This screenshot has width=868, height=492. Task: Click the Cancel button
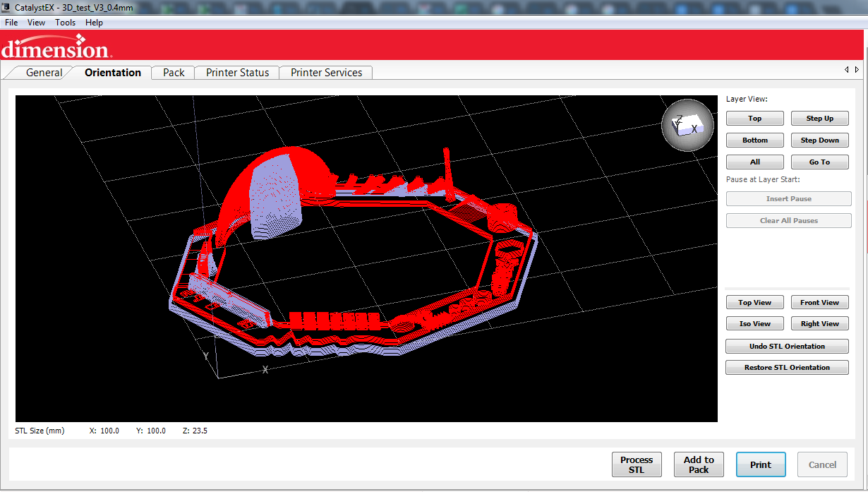[x=823, y=464]
